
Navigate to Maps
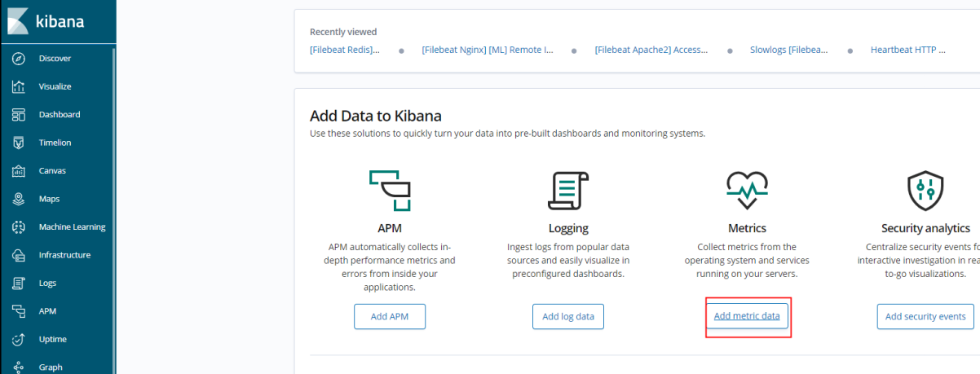(x=49, y=199)
